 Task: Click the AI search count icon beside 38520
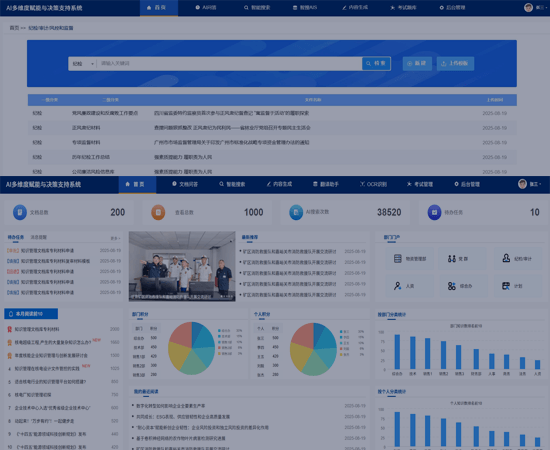(x=296, y=212)
